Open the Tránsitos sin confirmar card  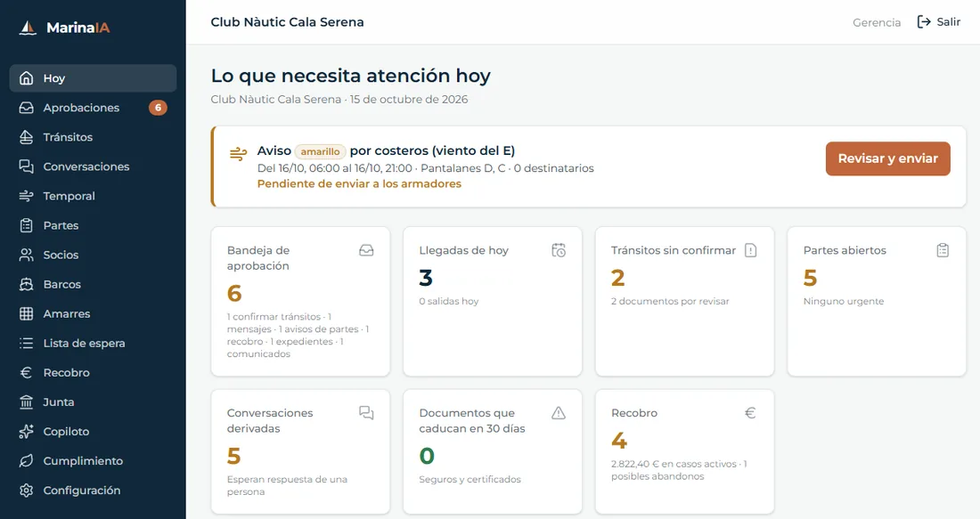point(684,301)
